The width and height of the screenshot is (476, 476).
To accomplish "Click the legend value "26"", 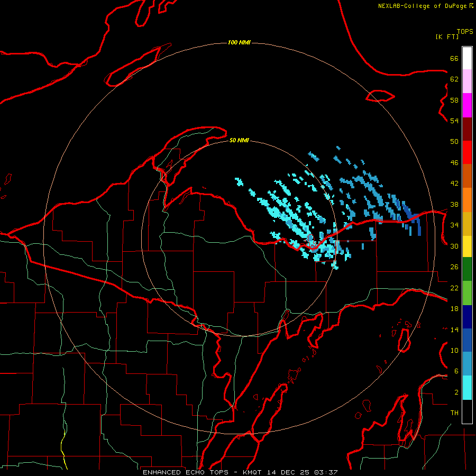I will point(454,267).
